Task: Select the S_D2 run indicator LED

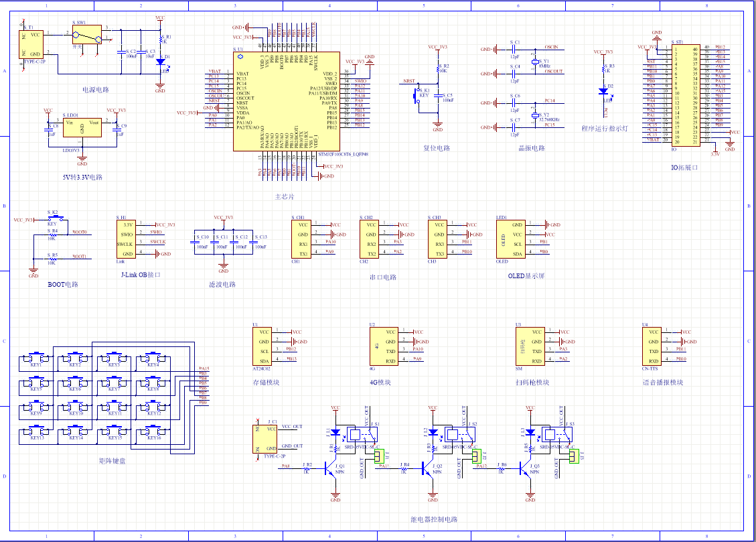Action: click(603, 91)
